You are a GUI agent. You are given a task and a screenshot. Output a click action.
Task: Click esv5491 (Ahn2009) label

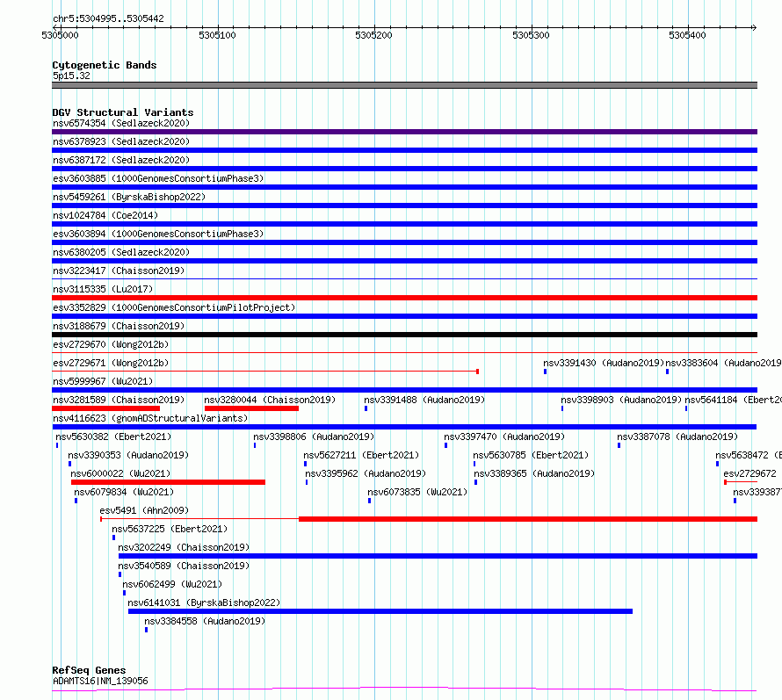coord(144,510)
